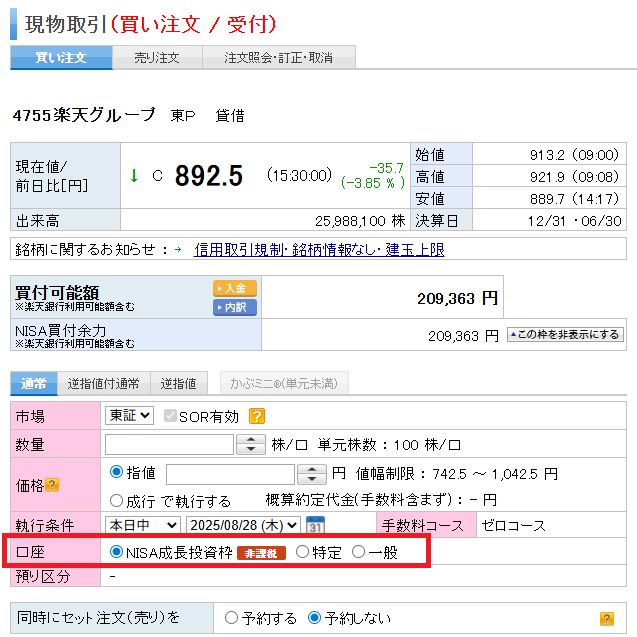Click the 出来高 value 25,988,100 株

pos(360,221)
